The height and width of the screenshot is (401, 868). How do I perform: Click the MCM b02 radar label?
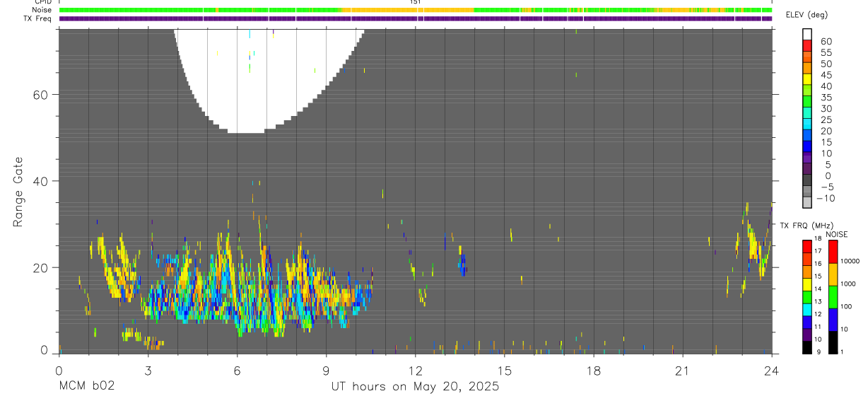(86, 386)
